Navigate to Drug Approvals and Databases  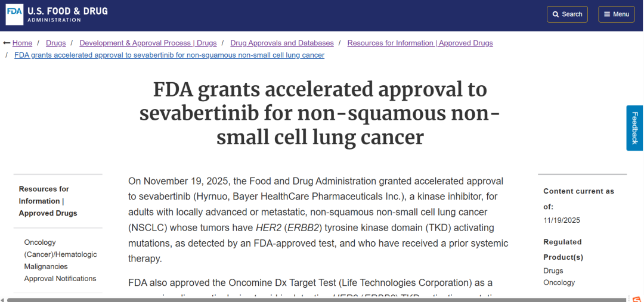pos(282,43)
